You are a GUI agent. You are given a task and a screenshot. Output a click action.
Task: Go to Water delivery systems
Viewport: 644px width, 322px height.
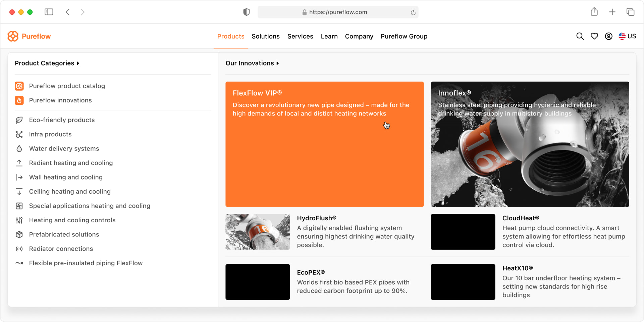[x=64, y=148]
